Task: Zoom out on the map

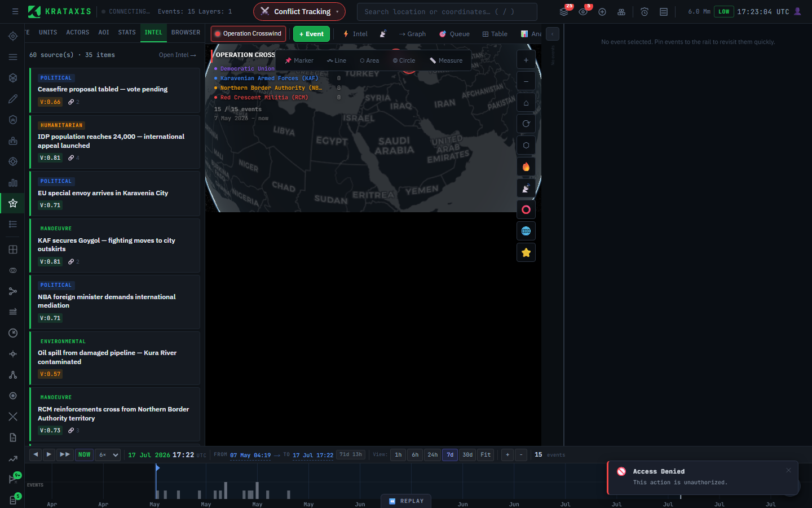Action: (526, 81)
